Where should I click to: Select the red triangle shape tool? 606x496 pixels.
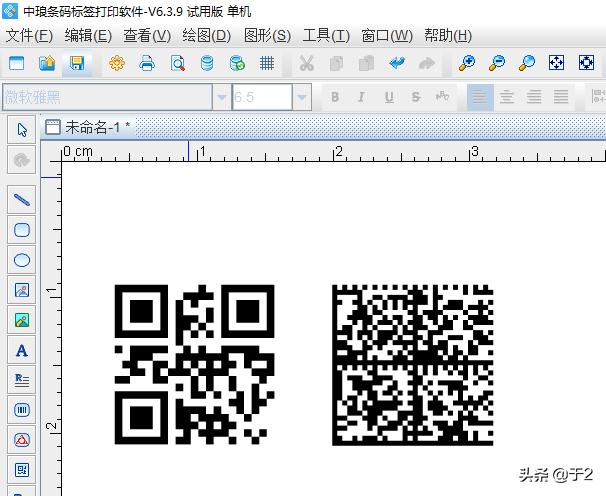point(22,440)
